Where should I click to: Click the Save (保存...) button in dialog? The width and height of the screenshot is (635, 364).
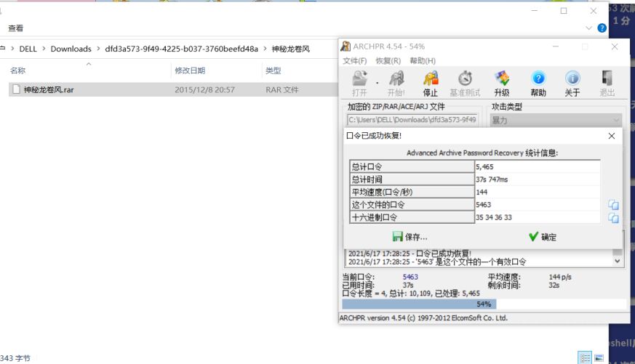coord(410,237)
